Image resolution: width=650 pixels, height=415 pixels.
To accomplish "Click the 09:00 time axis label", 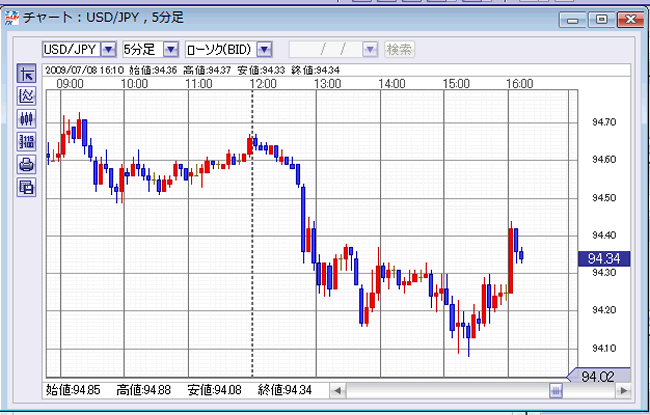I will 70,84.
